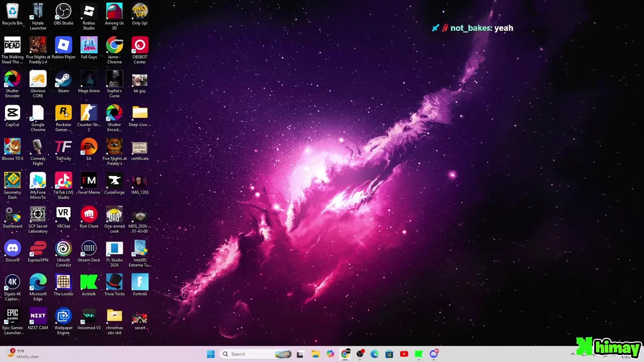Open the Mage Arena game icon
The width and height of the screenshot is (644, 362).
[89, 81]
